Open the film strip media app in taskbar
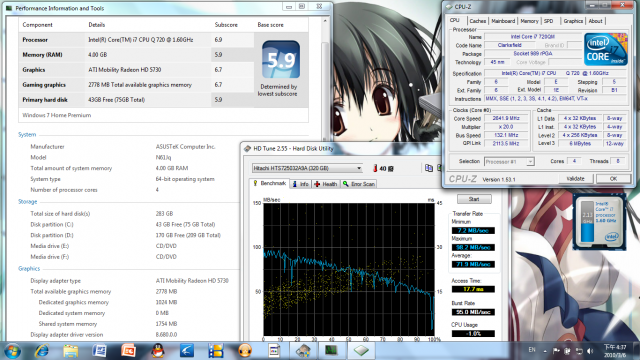The height and width of the screenshot is (360, 640). (x=216, y=351)
